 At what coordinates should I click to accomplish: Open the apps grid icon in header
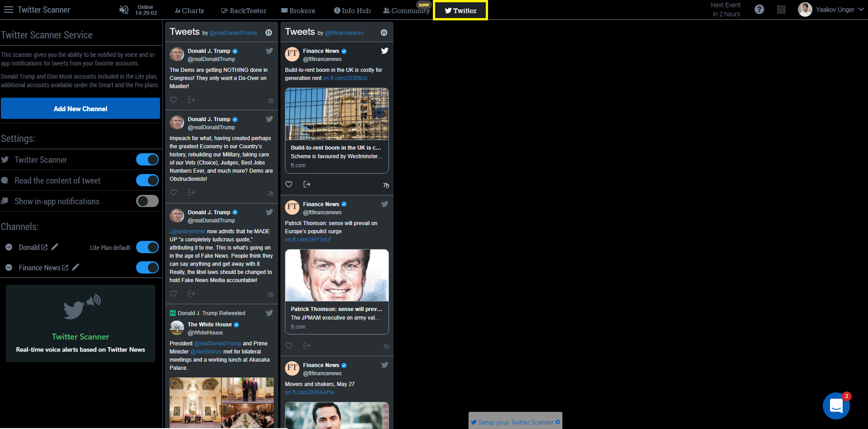(781, 9)
